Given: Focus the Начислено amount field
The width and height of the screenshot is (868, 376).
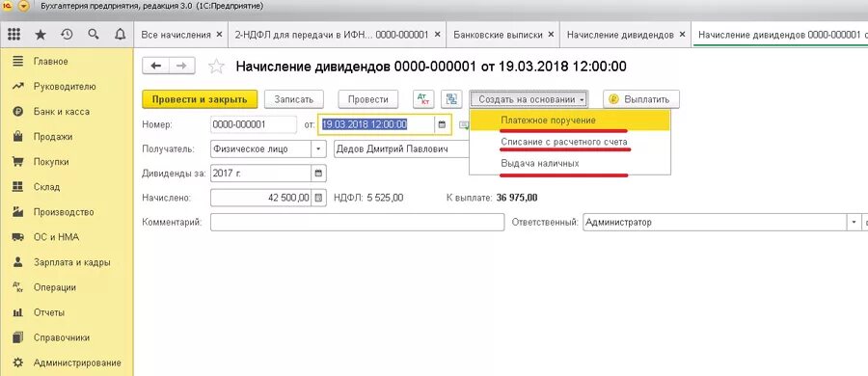Looking at the screenshot, I should [260, 198].
